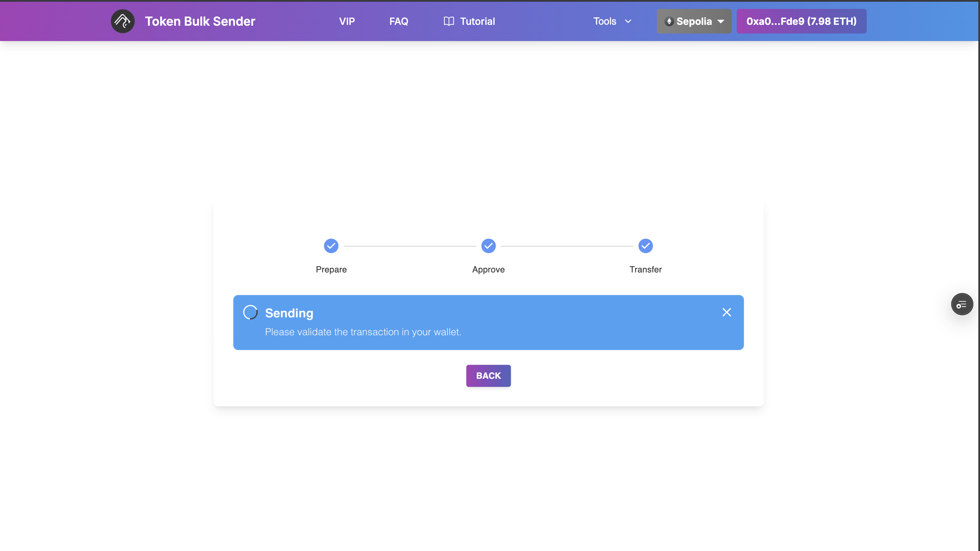Click the progress line between Prepare and Approve
The image size is (980, 551).
410,246
